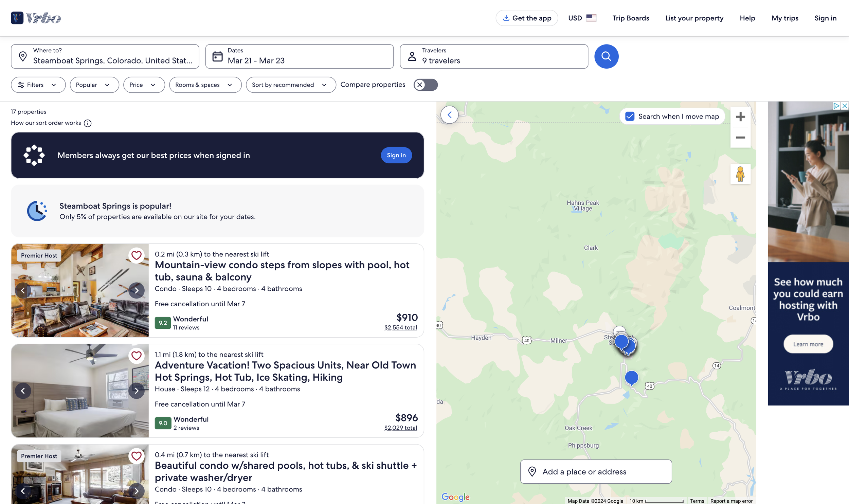This screenshot has width=849, height=504.
Task: Open $2,554 total price details
Action: (x=401, y=327)
